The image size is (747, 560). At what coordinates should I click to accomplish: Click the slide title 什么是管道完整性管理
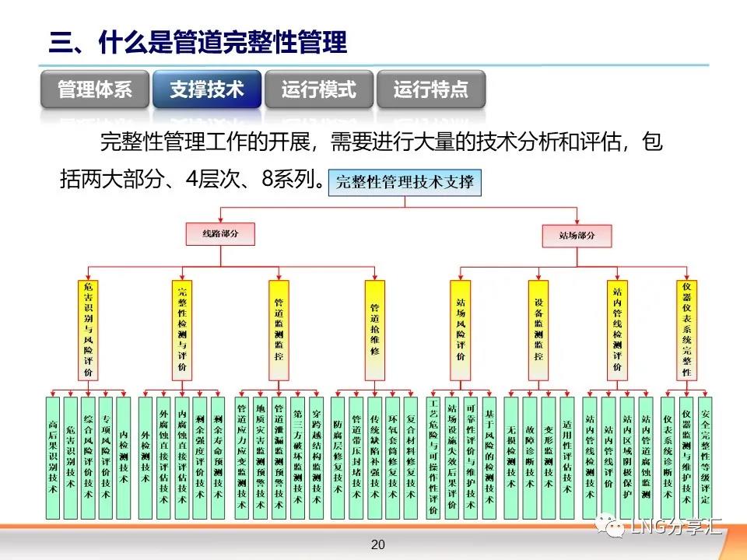[x=223, y=42]
